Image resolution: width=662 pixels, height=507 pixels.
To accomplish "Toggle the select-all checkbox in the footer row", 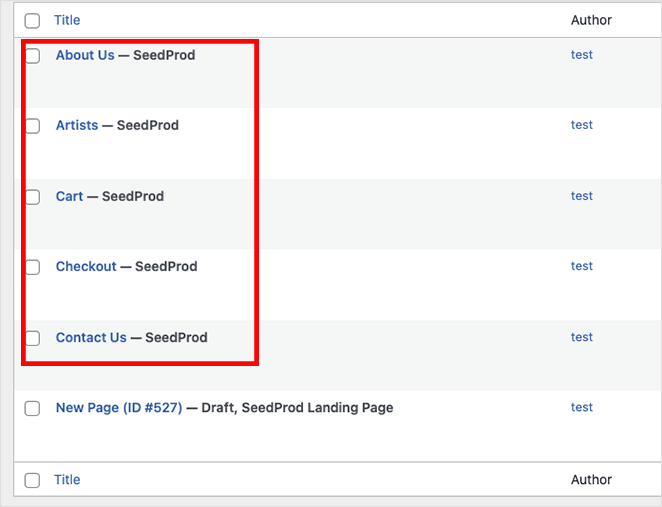I will [32, 480].
